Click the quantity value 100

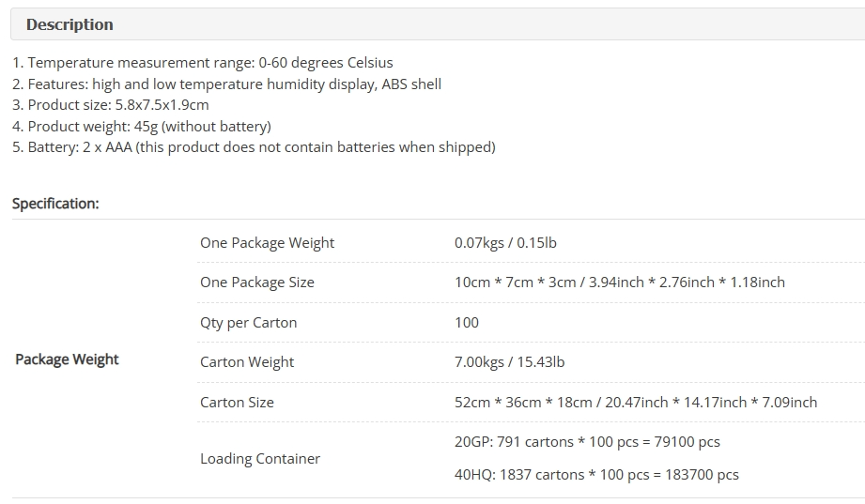click(x=467, y=323)
